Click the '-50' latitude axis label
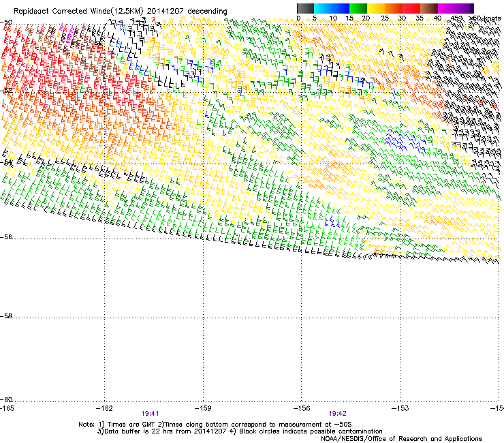The image size is (504, 443). point(6,22)
